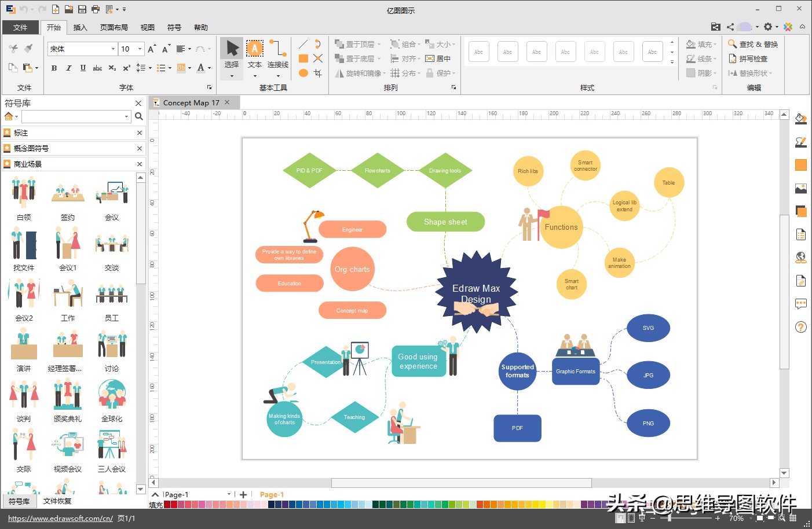Switch to the 插入 ribbon tab
This screenshot has width=812, height=529.
[80, 27]
